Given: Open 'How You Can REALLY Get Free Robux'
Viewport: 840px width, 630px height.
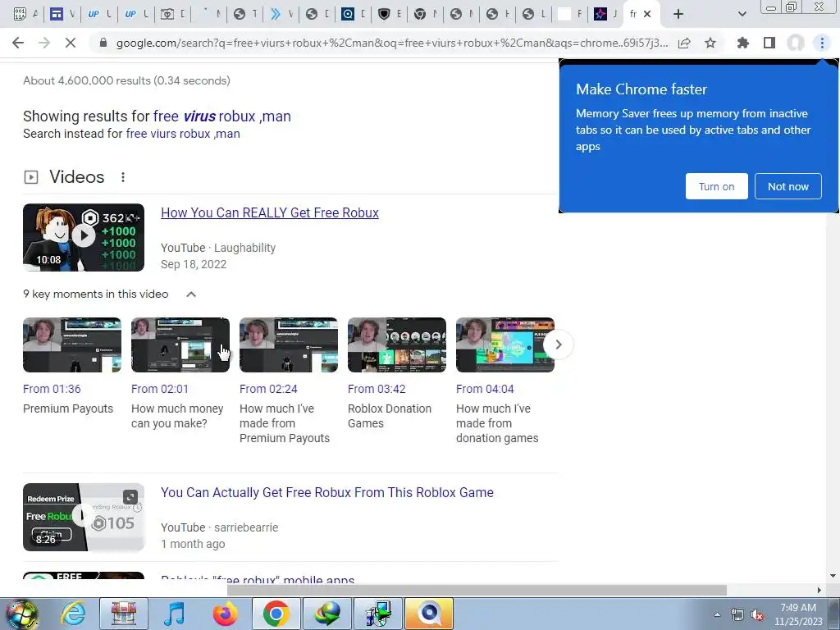Looking at the screenshot, I should [x=269, y=212].
